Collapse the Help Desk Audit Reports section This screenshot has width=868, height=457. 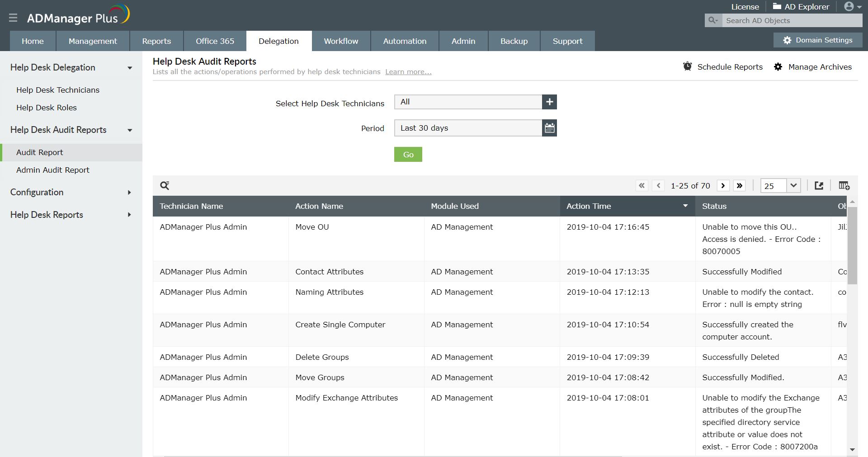(130, 130)
